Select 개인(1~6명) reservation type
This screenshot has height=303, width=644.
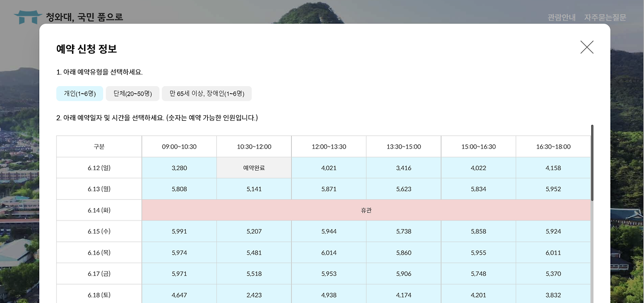[79, 94]
